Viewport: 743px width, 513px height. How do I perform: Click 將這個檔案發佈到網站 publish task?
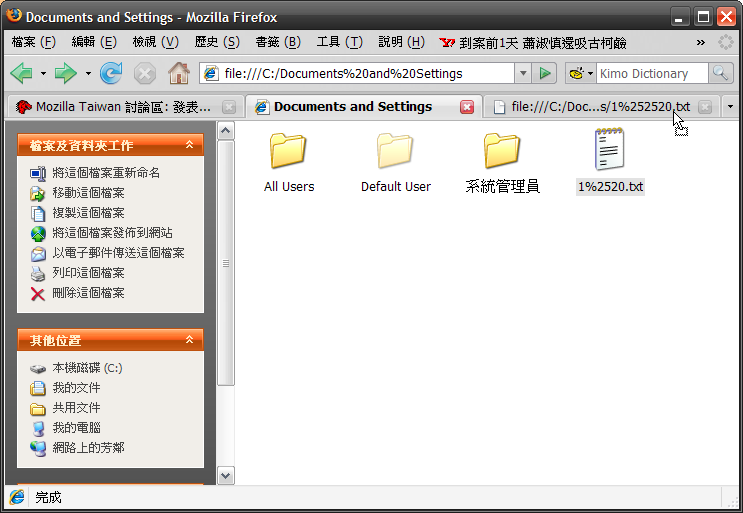112,233
